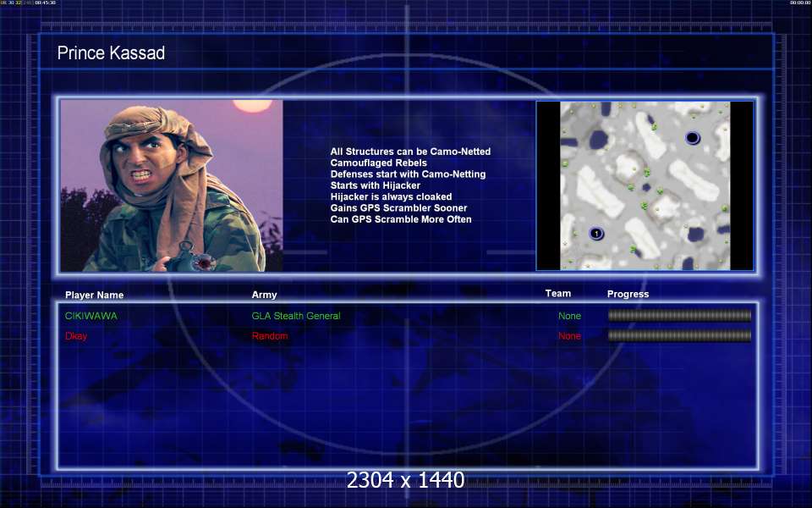Click the sun in the general's portrait
The width and height of the screenshot is (812, 508).
pyautogui.click(x=249, y=104)
